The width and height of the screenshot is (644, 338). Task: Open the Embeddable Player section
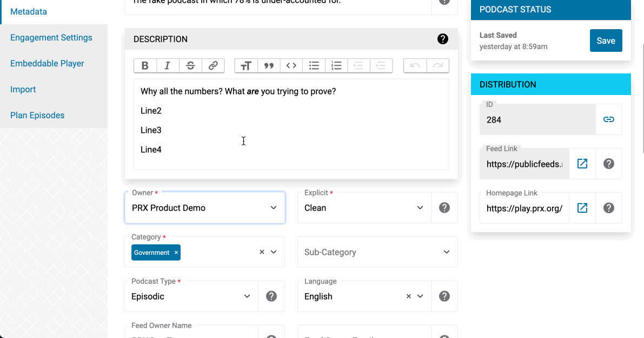(47, 64)
